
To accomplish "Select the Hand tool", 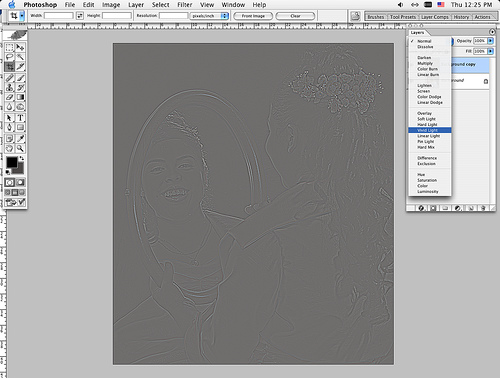I will pyautogui.click(x=10, y=148).
